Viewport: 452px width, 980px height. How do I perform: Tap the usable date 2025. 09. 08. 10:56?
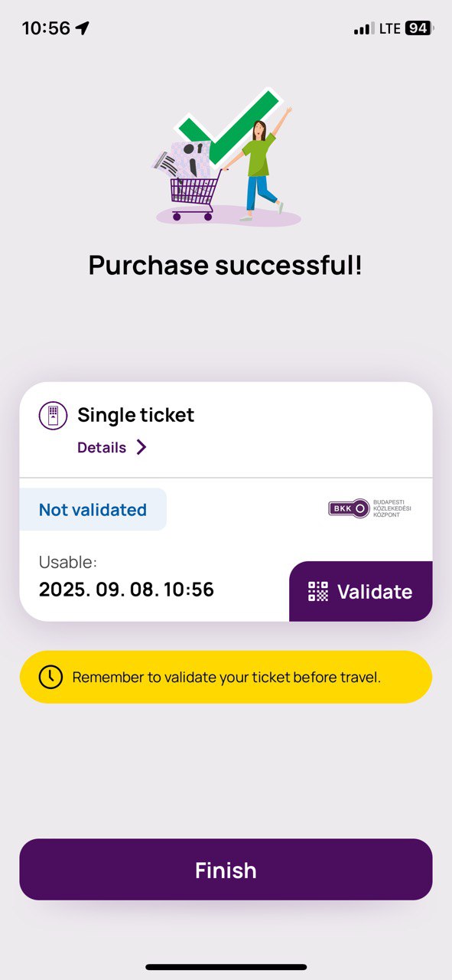[x=126, y=590]
